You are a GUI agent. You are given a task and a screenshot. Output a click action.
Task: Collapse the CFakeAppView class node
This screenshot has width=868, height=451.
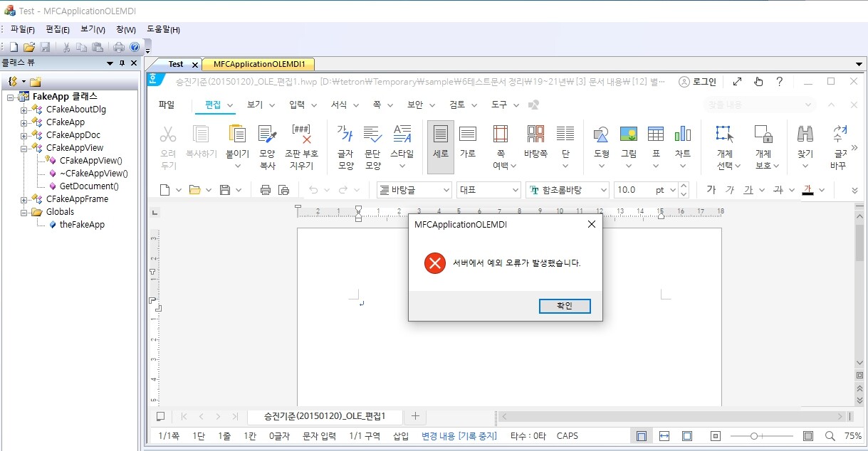[24, 148]
